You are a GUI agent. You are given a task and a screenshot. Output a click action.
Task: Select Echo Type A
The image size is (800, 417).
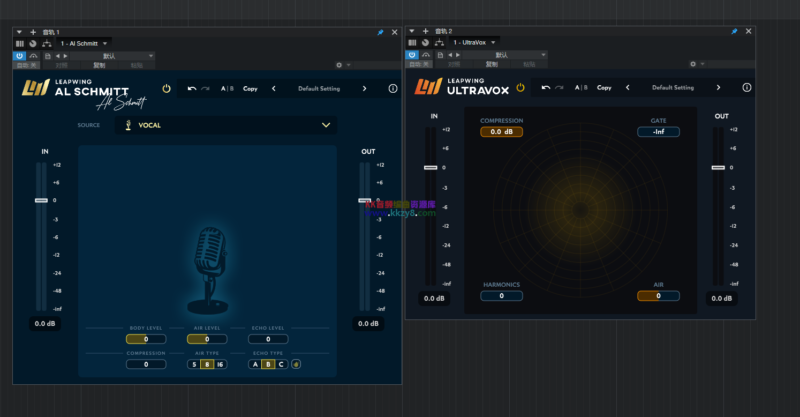[255, 364]
